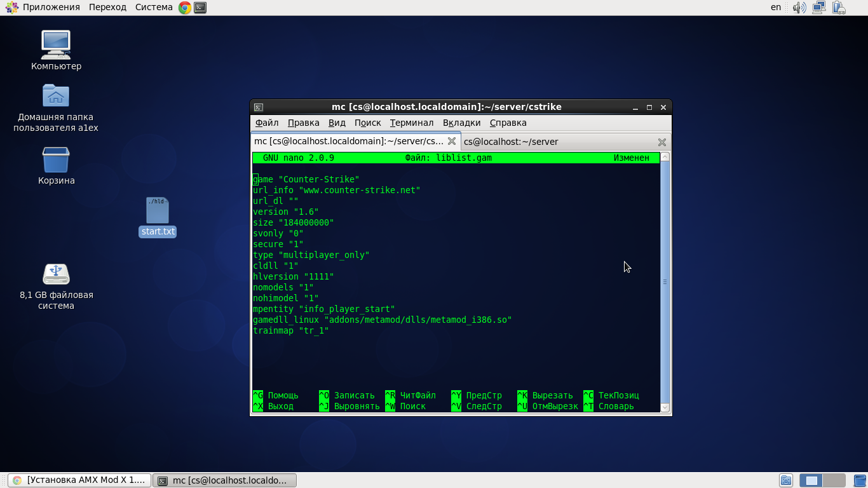The height and width of the screenshot is (488, 868).
Task: Select the 8,1 GB filesystem drive icon
Action: (x=56, y=287)
